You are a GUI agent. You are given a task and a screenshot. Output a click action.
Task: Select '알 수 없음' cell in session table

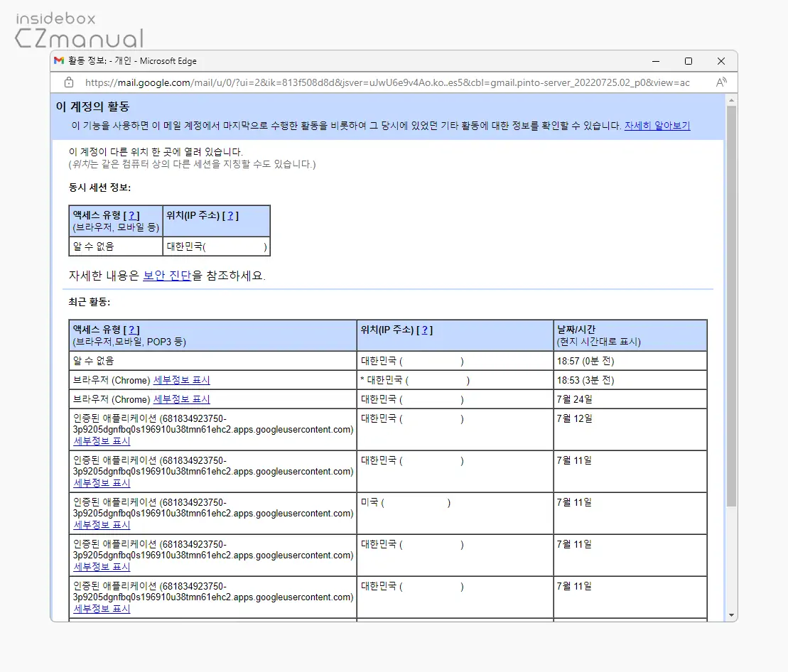(x=116, y=246)
